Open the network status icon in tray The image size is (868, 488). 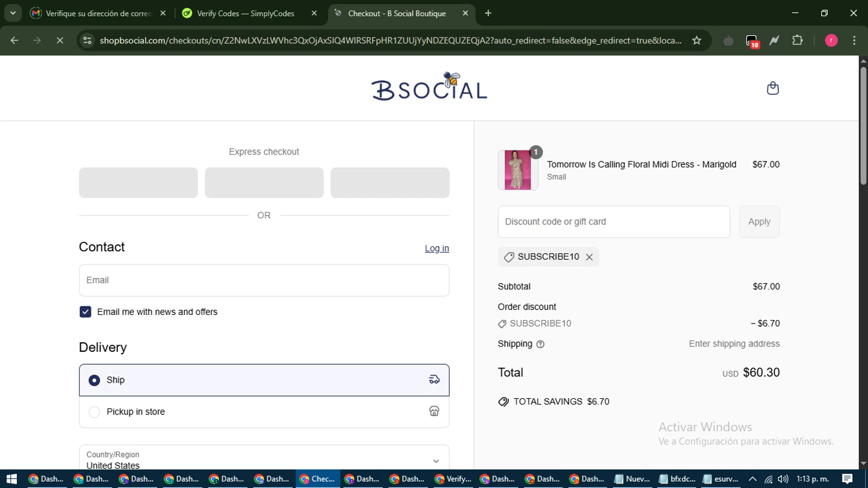click(768, 479)
